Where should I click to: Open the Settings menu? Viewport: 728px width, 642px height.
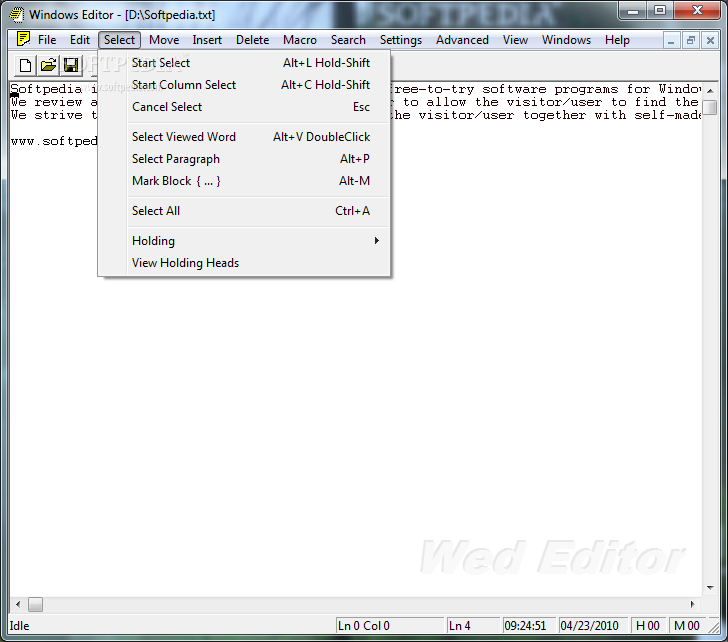click(401, 40)
